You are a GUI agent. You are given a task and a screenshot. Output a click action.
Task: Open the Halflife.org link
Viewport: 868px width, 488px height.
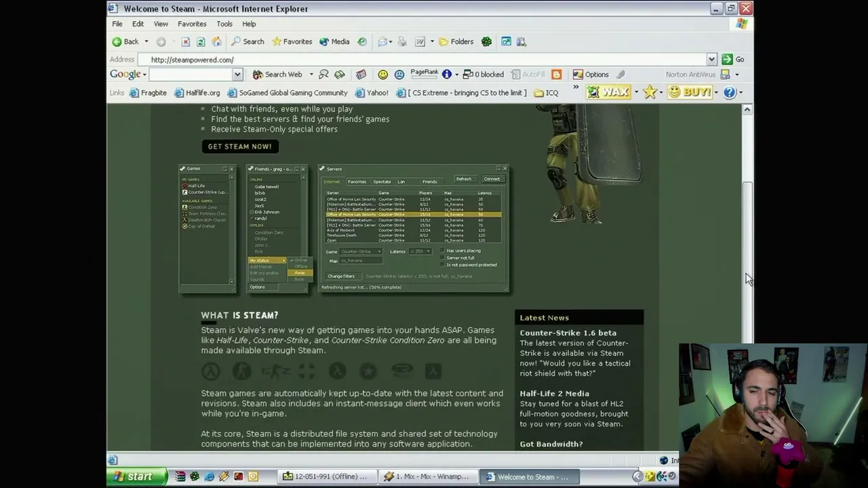(197, 93)
